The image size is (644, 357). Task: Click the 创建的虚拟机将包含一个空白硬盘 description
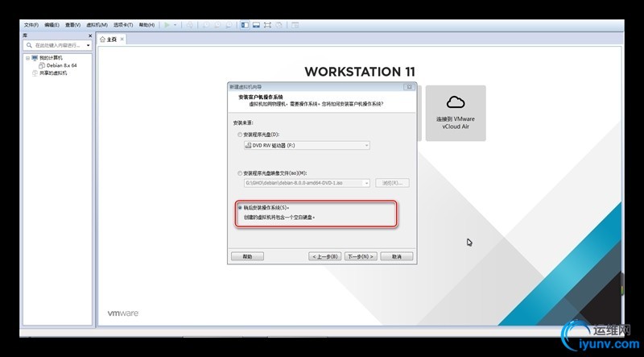279,217
